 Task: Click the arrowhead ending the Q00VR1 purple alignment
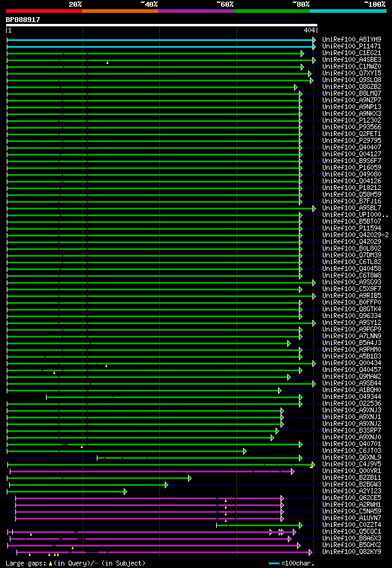[x=293, y=472]
